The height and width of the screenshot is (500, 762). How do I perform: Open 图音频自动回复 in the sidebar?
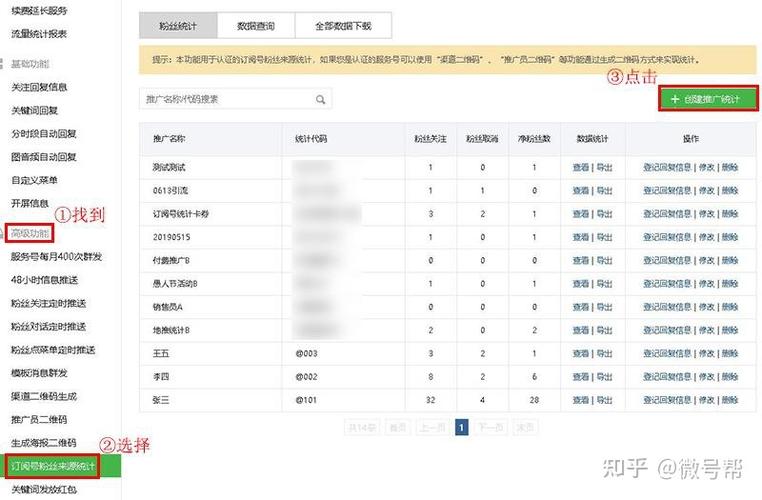pyautogui.click(x=44, y=157)
